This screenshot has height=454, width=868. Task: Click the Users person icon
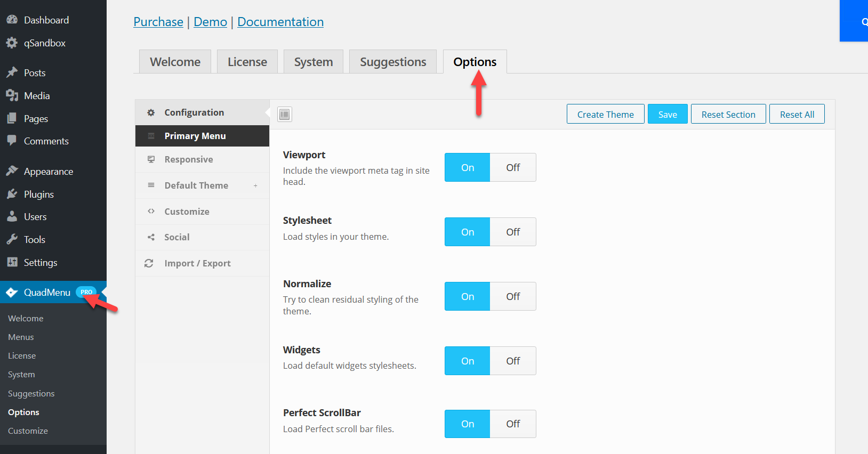[x=12, y=216]
